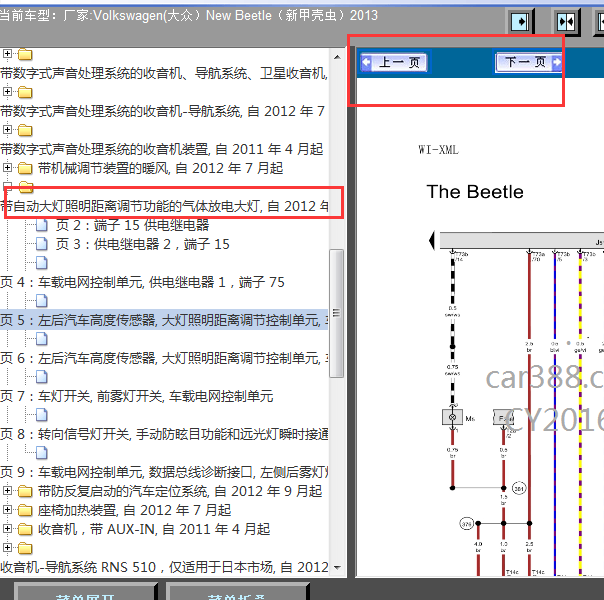This screenshot has width=604, height=600.
Task: Click the tree vertical scrollbar thumb
Action: [x=337, y=313]
